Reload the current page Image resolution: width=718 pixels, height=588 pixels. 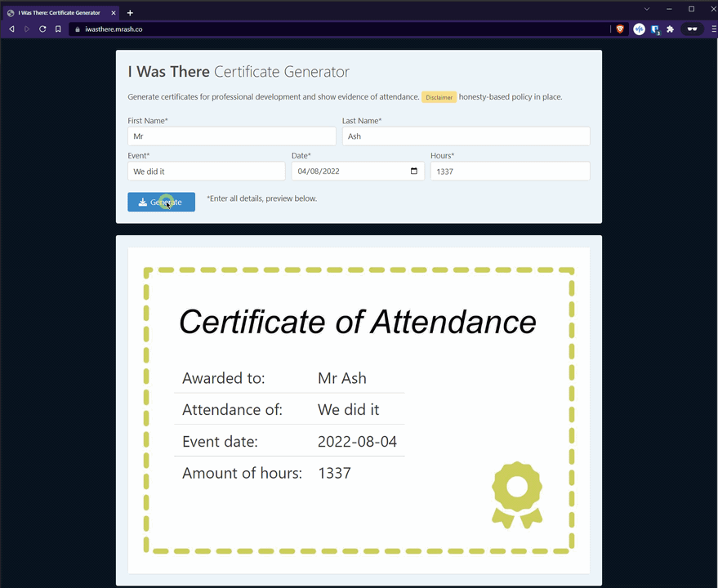coord(42,29)
